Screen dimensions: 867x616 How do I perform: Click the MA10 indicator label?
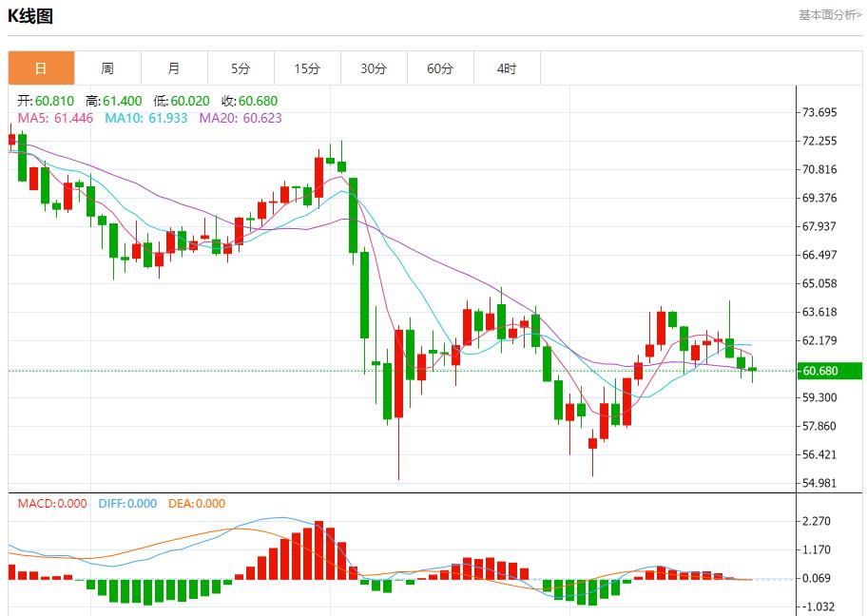point(145,118)
